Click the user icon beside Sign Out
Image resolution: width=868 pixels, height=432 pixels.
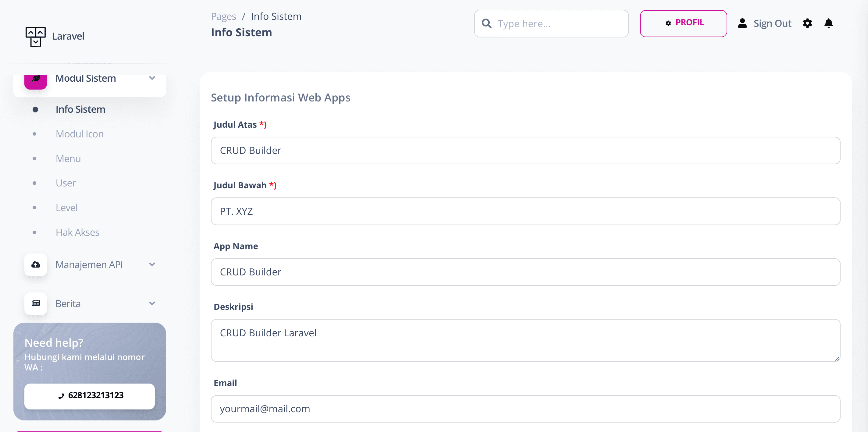742,23
